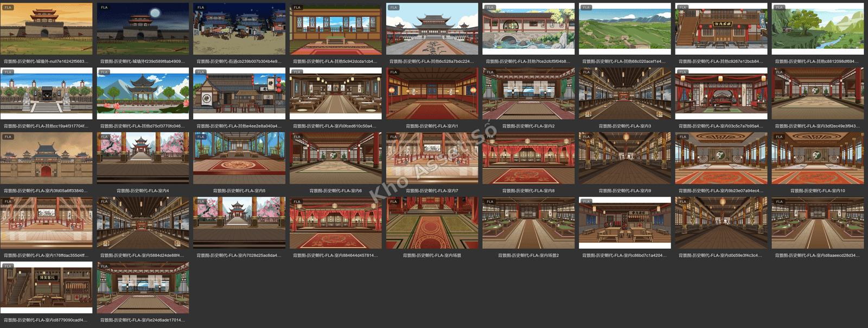Viewport: 868px width, 328px height.
Task: Open the Great Wall green hills thumbnail
Action: (x=625, y=29)
